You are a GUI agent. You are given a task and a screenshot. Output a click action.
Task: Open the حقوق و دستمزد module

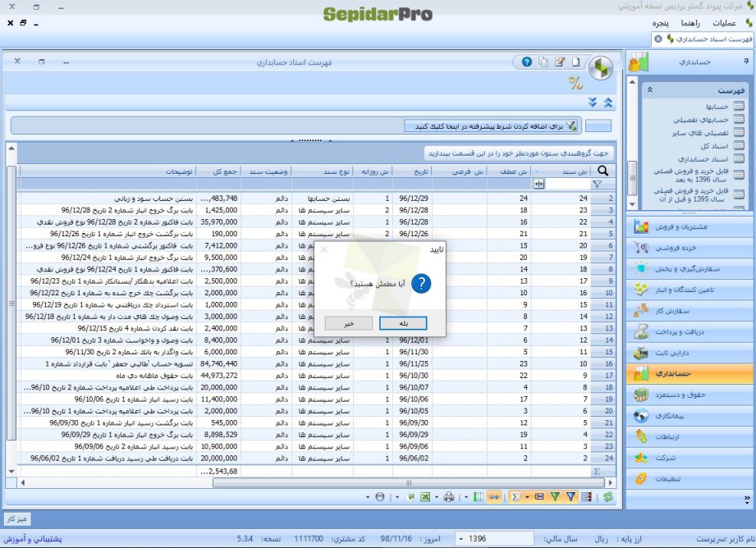point(690,395)
